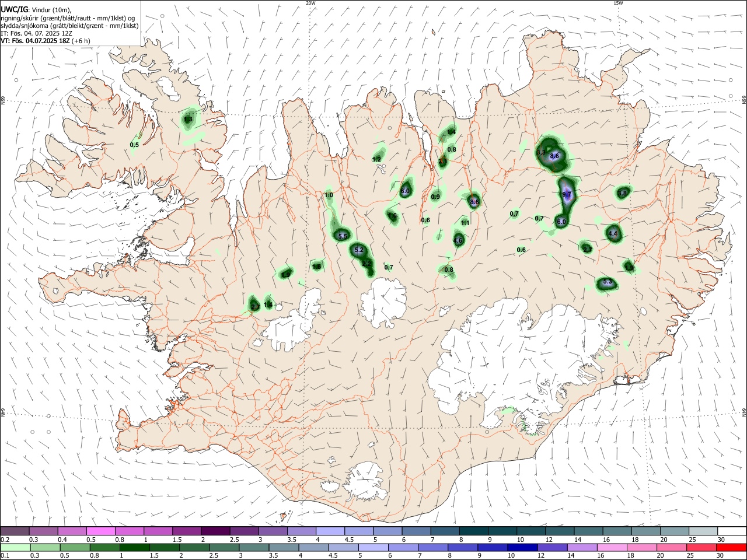
Task: Click the light pink 16 rain swatch
Action: point(612,548)
